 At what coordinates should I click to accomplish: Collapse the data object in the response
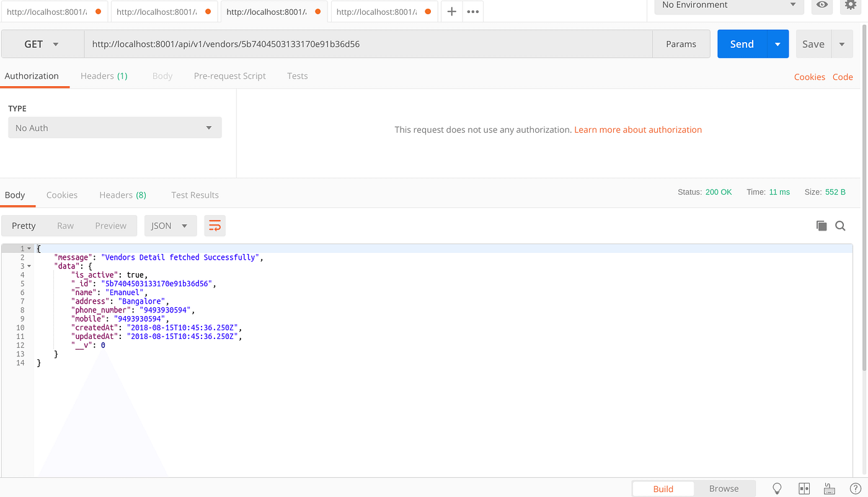click(30, 265)
